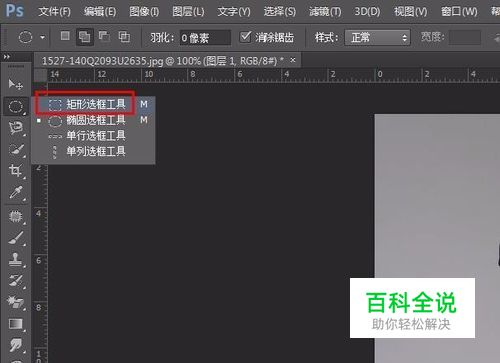Select the Crop tool
The width and height of the screenshot is (500, 363).
coord(15,171)
